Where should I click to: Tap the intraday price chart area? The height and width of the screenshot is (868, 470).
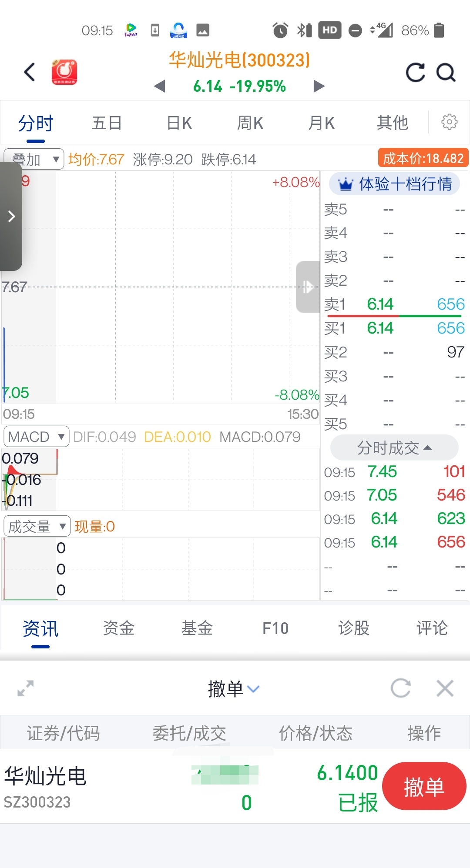click(161, 287)
